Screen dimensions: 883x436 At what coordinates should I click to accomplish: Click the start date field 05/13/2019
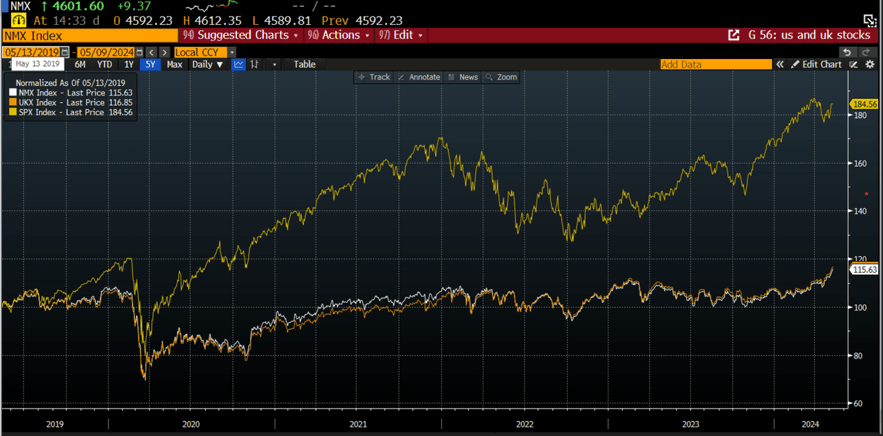pyautogui.click(x=32, y=52)
